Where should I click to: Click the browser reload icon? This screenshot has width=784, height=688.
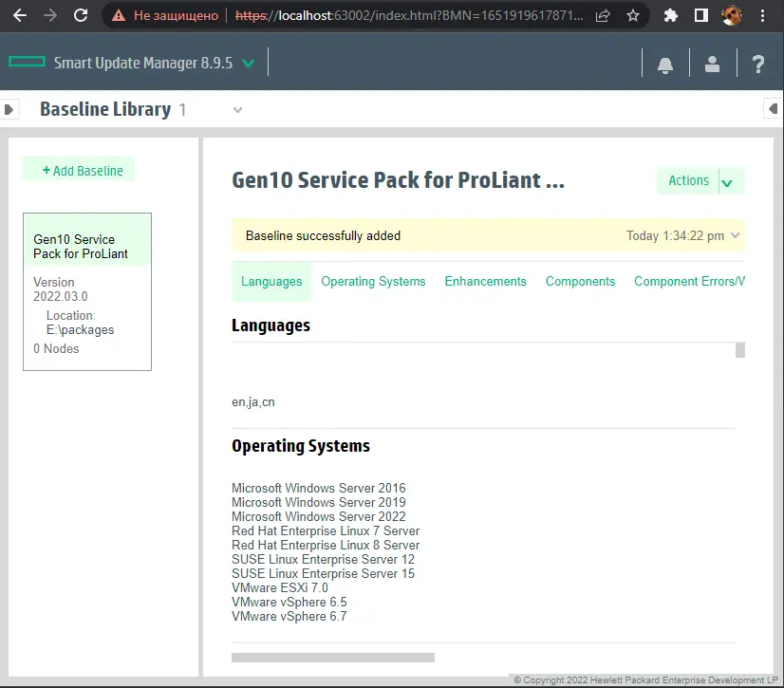pos(81,15)
